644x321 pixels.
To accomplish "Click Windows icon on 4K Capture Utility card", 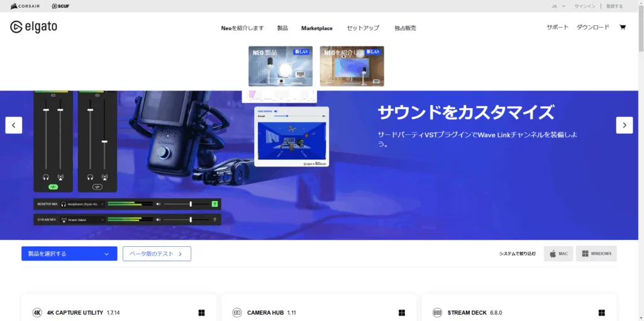I will pos(202,313).
